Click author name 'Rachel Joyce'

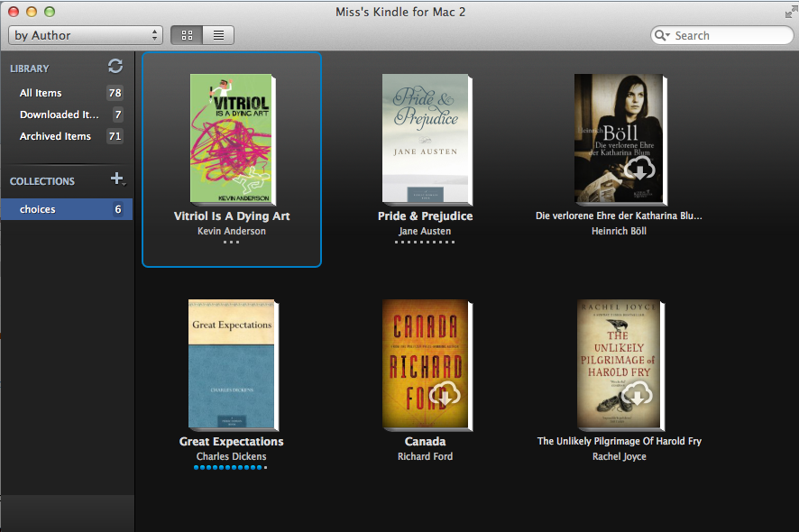click(620, 456)
